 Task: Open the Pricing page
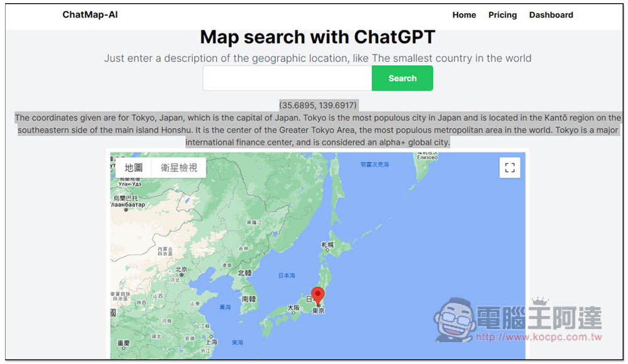pos(502,14)
